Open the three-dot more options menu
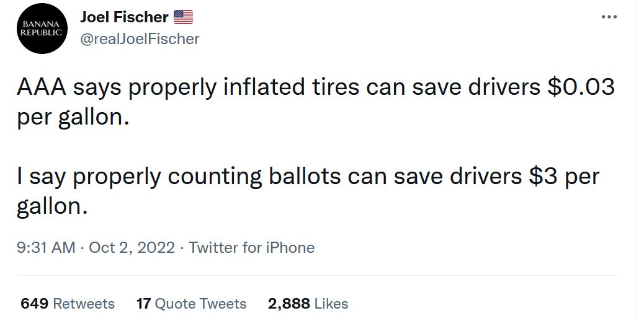 click(610, 17)
